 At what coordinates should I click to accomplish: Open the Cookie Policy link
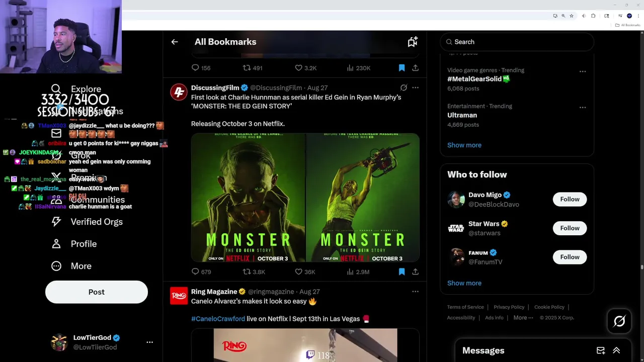549,307
